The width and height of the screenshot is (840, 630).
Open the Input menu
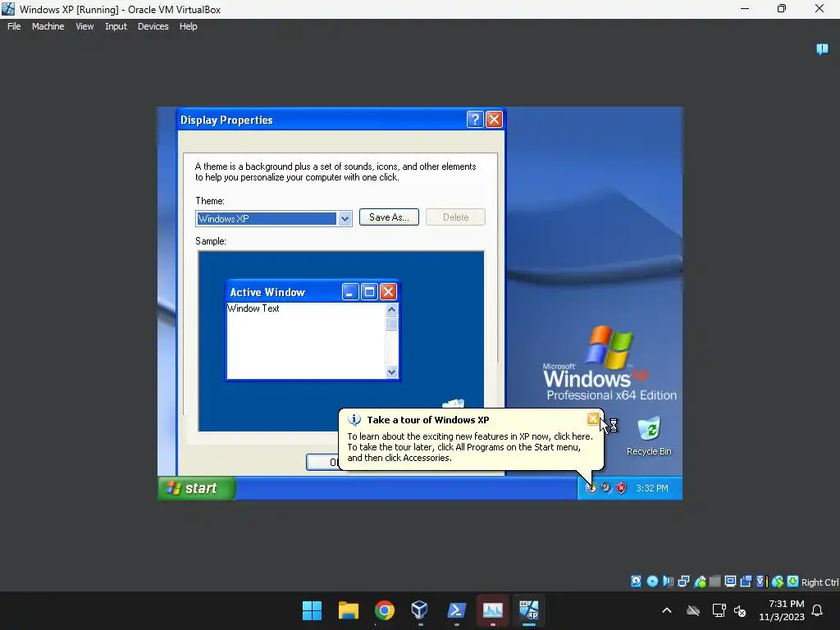pos(116,26)
